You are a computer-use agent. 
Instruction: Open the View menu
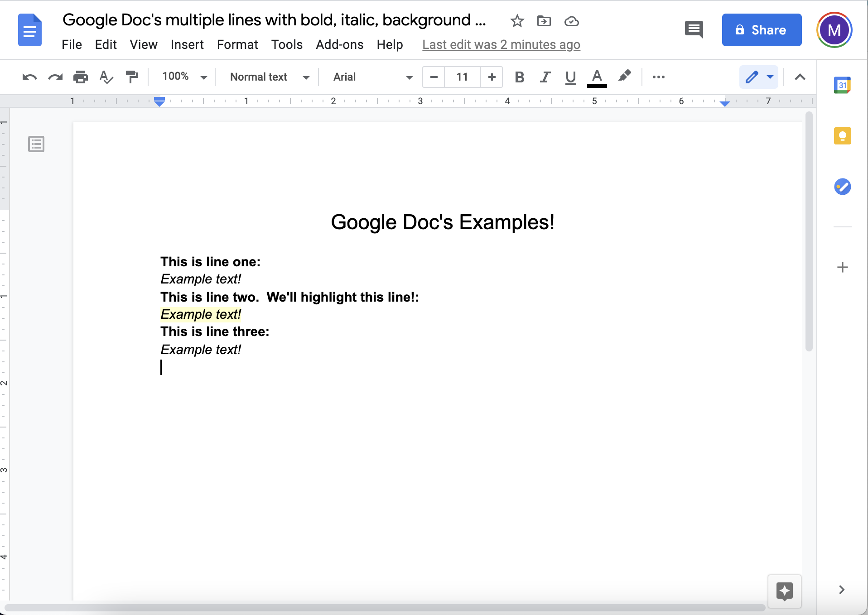coord(144,44)
